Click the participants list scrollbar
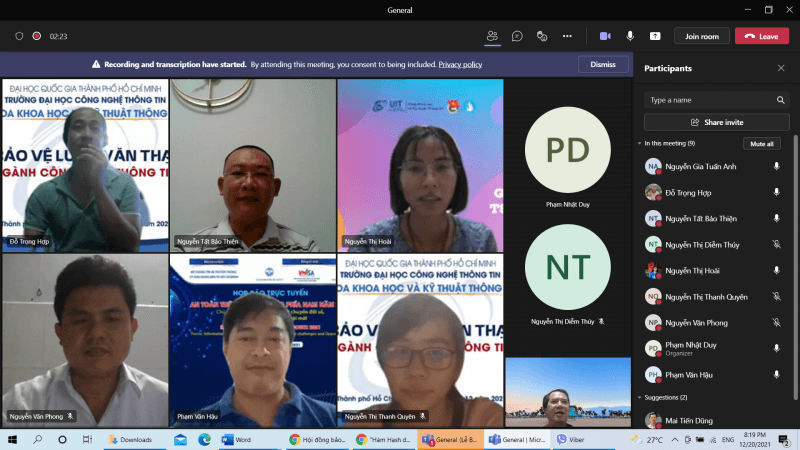The width and height of the screenshot is (800, 450). pyautogui.click(x=796, y=267)
